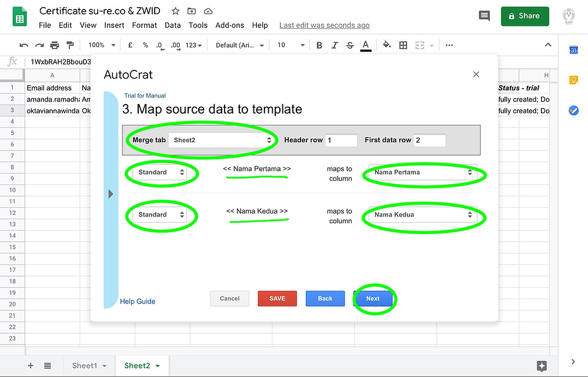Star the Certificate su-re.co spreadsheet
The image size is (588, 377).
click(x=175, y=11)
